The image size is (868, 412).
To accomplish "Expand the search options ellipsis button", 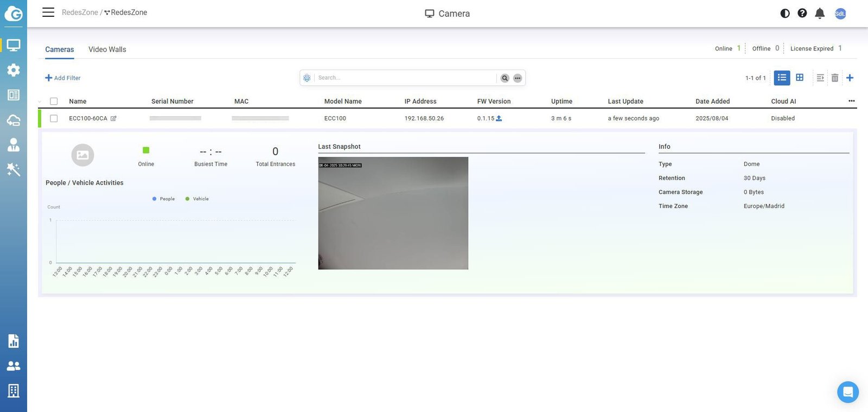I will (x=518, y=78).
